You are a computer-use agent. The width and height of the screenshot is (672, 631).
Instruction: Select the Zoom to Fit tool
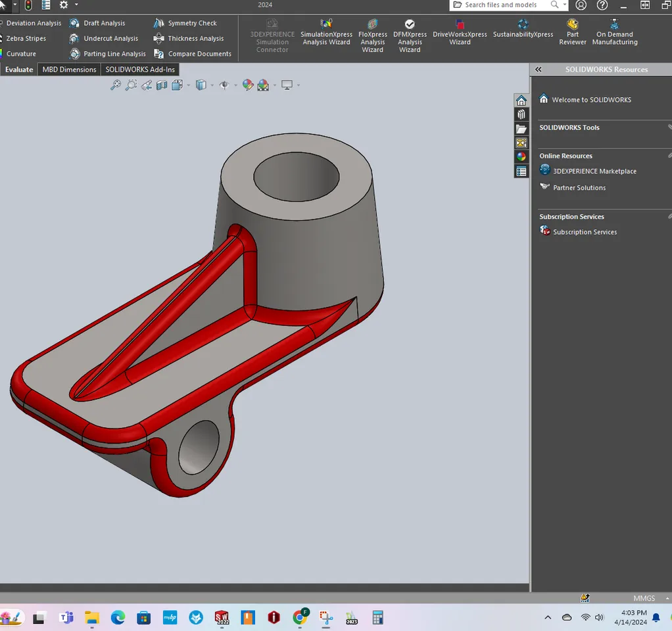[x=115, y=85]
